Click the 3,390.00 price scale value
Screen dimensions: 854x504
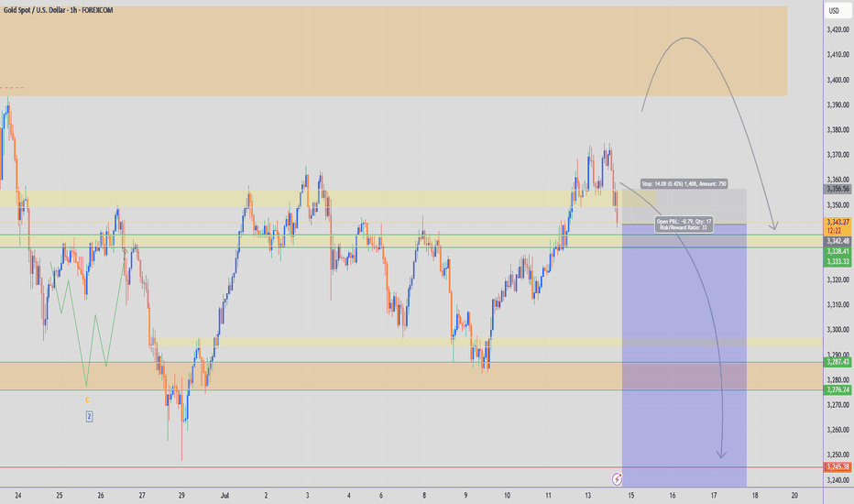[838, 104]
